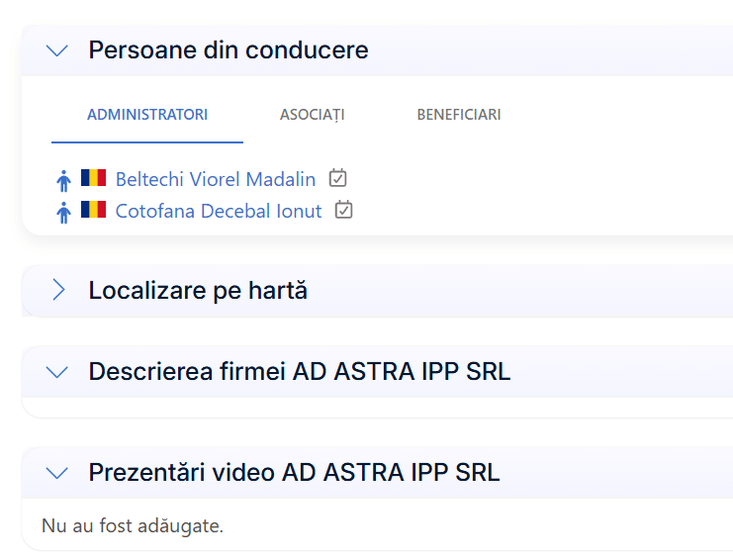Click the Nu au fost adăugate text
Screen dimensions: 733x560
(x=133, y=525)
